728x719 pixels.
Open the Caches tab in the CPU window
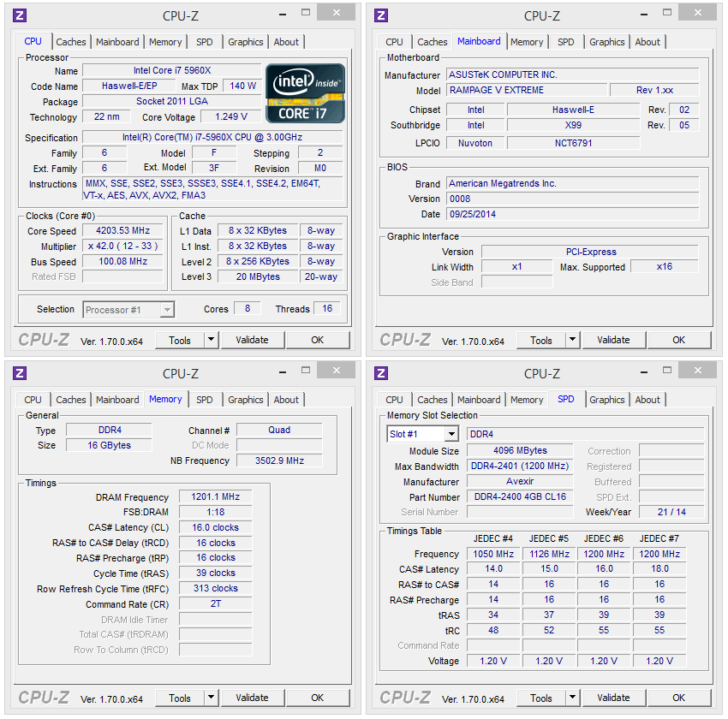click(71, 42)
